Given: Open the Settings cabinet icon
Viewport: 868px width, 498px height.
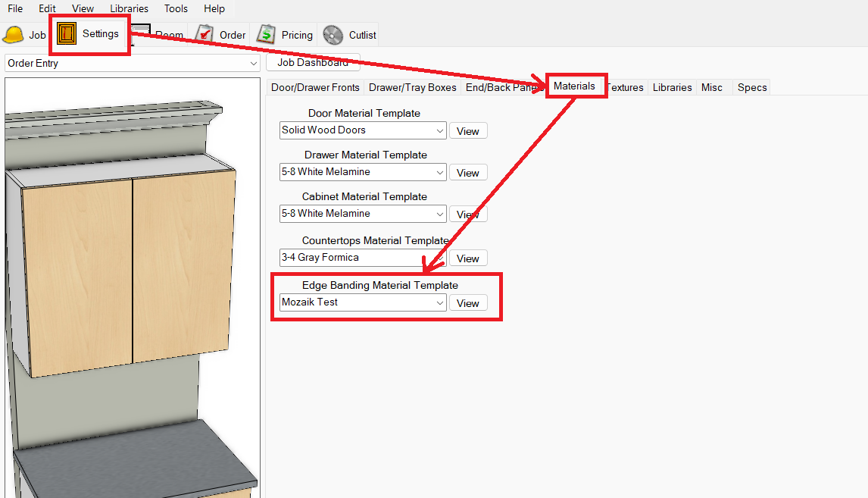Looking at the screenshot, I should [x=67, y=34].
